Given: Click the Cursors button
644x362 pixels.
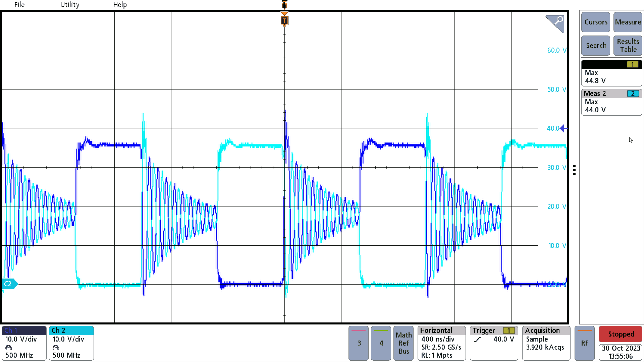Looking at the screenshot, I should tap(596, 22).
